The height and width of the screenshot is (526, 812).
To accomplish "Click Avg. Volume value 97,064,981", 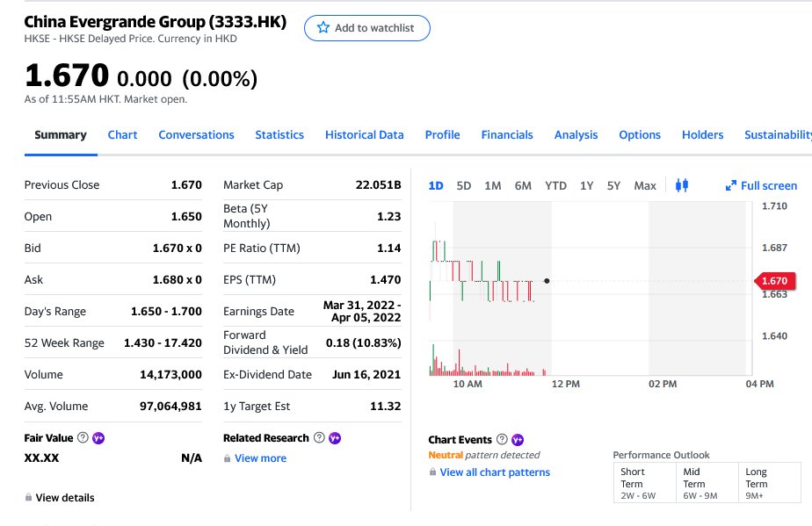I will click(170, 406).
